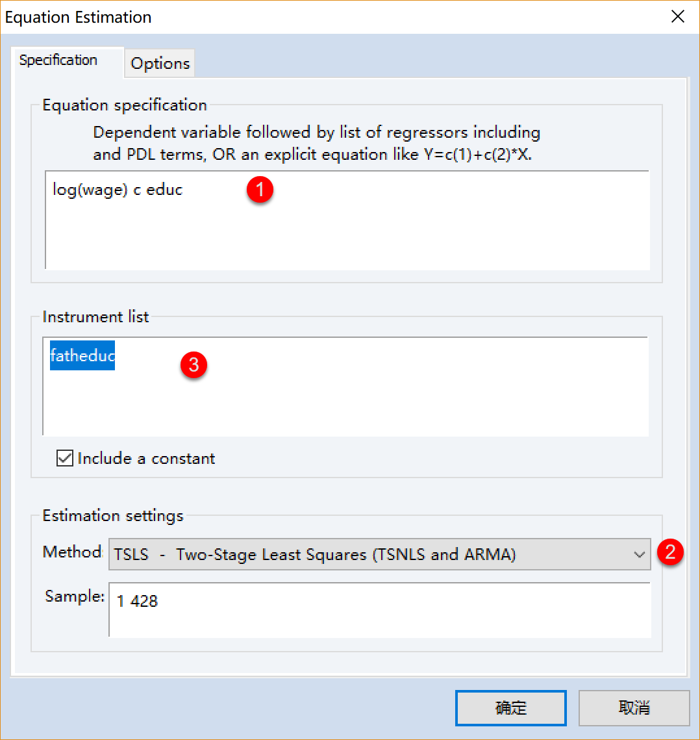Confirm with the 确定 button
This screenshot has width=700, height=740.
click(x=510, y=708)
